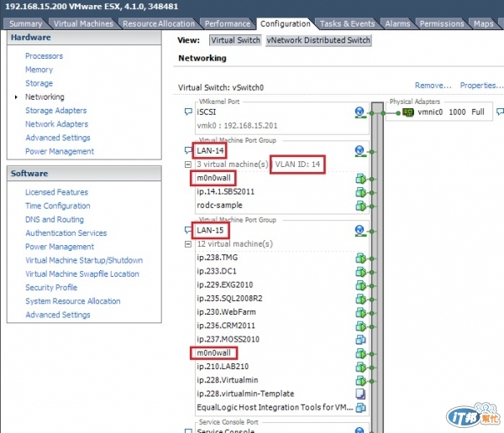
Task: Switch to vNetwork Distributed Switch view
Action: [x=318, y=40]
